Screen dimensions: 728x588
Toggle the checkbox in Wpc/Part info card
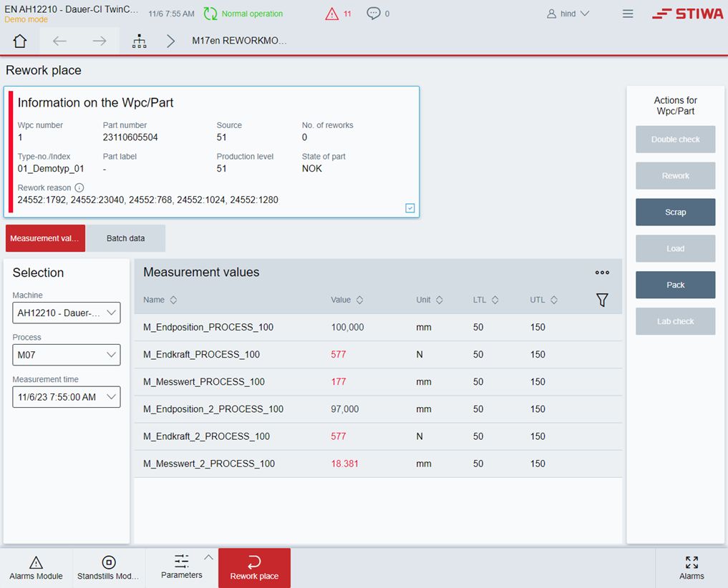(410, 208)
